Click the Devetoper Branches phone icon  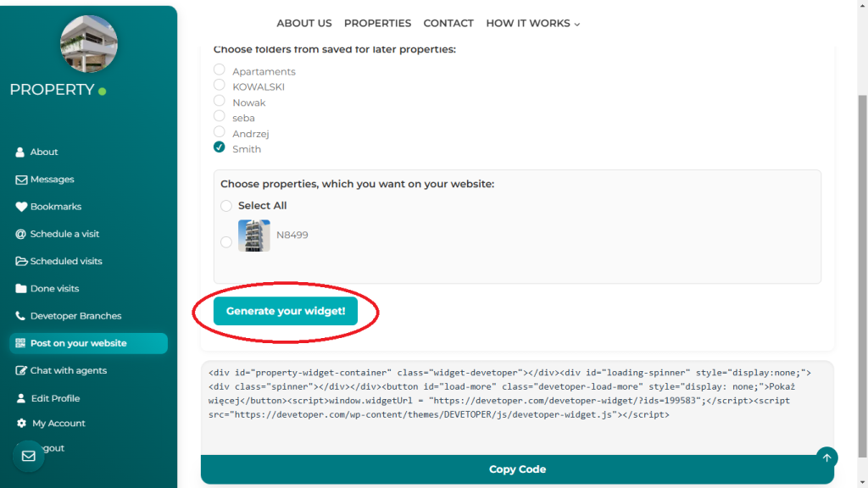(x=21, y=316)
